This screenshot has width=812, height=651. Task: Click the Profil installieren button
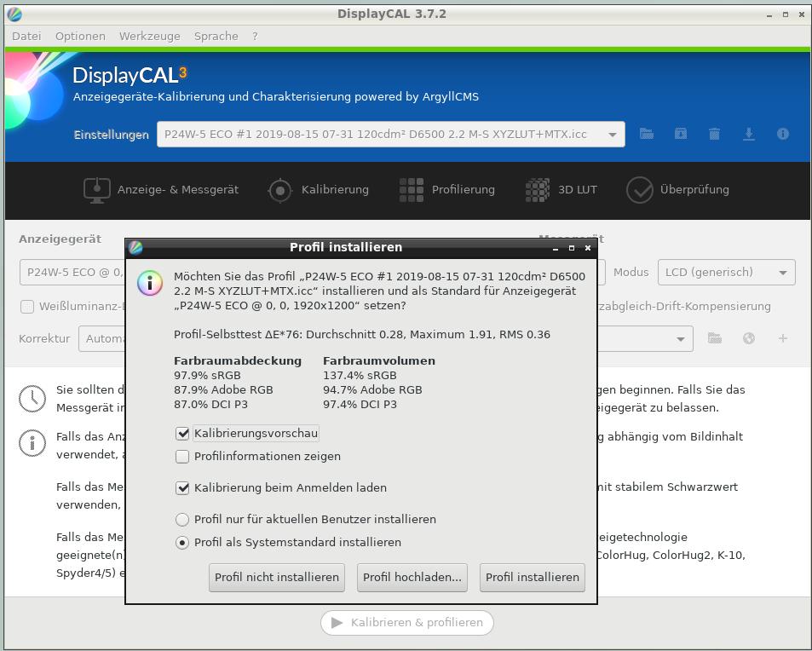(532, 577)
